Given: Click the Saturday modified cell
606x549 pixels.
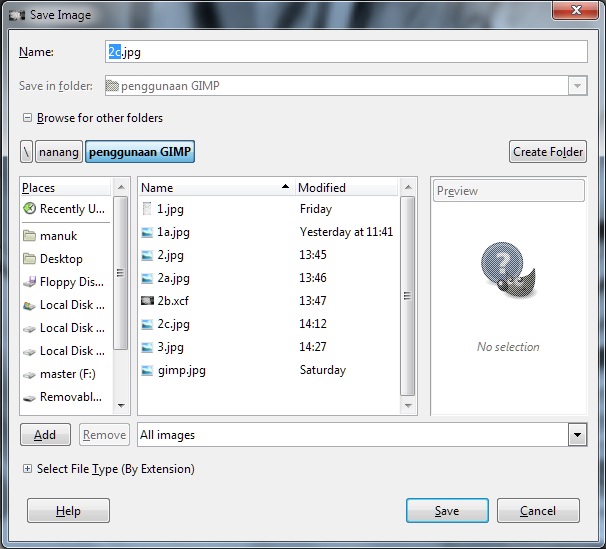Looking at the screenshot, I should 323,370.
